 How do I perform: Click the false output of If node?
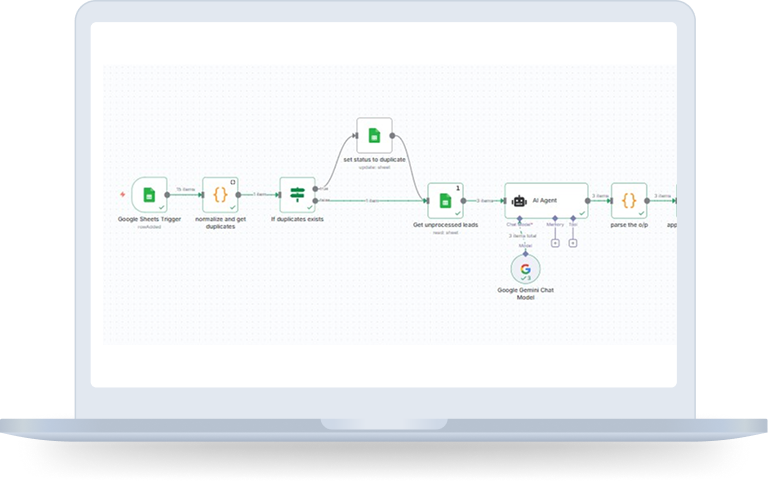point(317,201)
